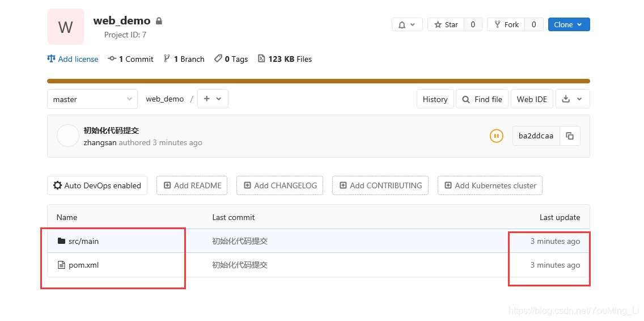Click the Auto DevOps enabled button

pyautogui.click(x=97, y=185)
